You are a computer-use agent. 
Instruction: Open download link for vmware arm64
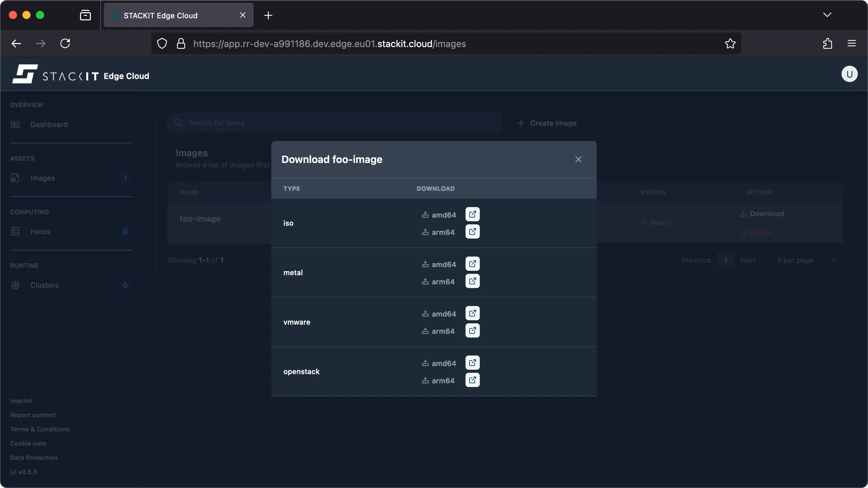click(x=472, y=330)
